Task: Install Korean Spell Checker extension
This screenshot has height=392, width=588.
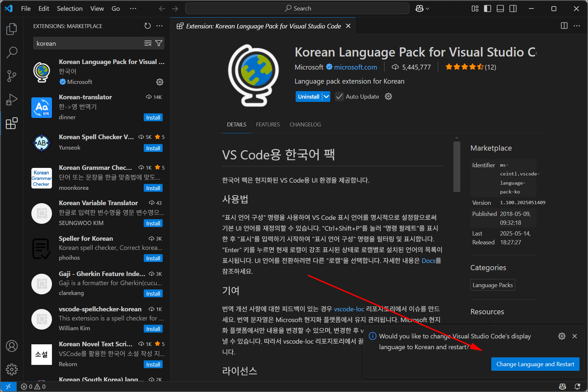Action: click(x=153, y=148)
